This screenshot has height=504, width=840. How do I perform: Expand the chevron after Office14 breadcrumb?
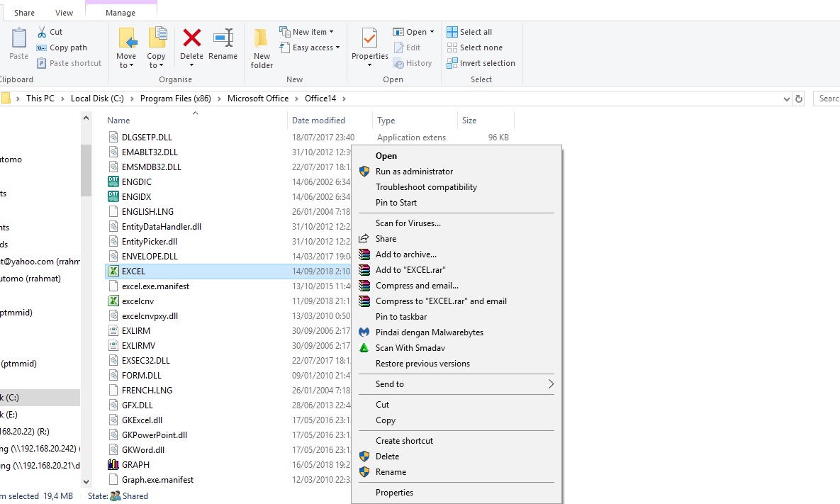click(343, 99)
